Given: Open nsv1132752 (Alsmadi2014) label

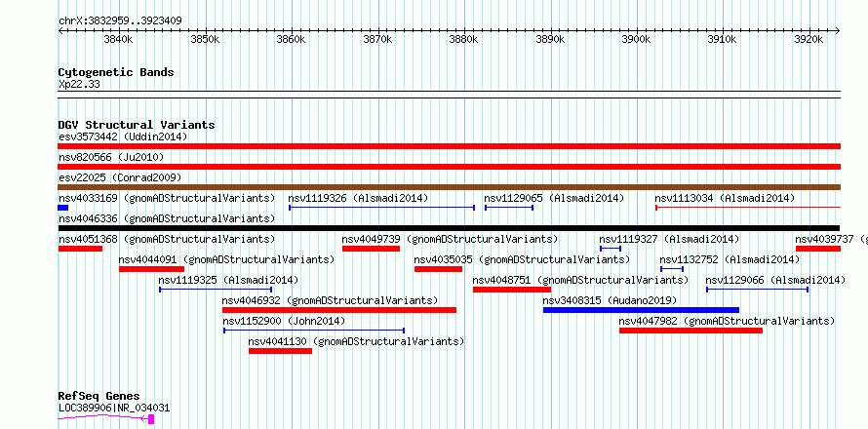Looking at the screenshot, I should [x=730, y=259].
